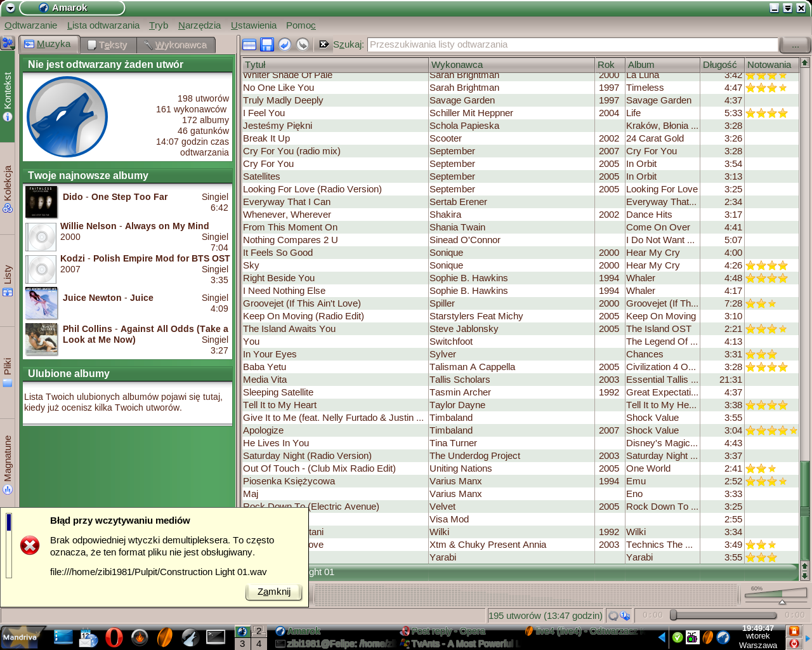Screen dimensions: 812x650
Task: Open the Listy sidebar tab
Action: 7,281
